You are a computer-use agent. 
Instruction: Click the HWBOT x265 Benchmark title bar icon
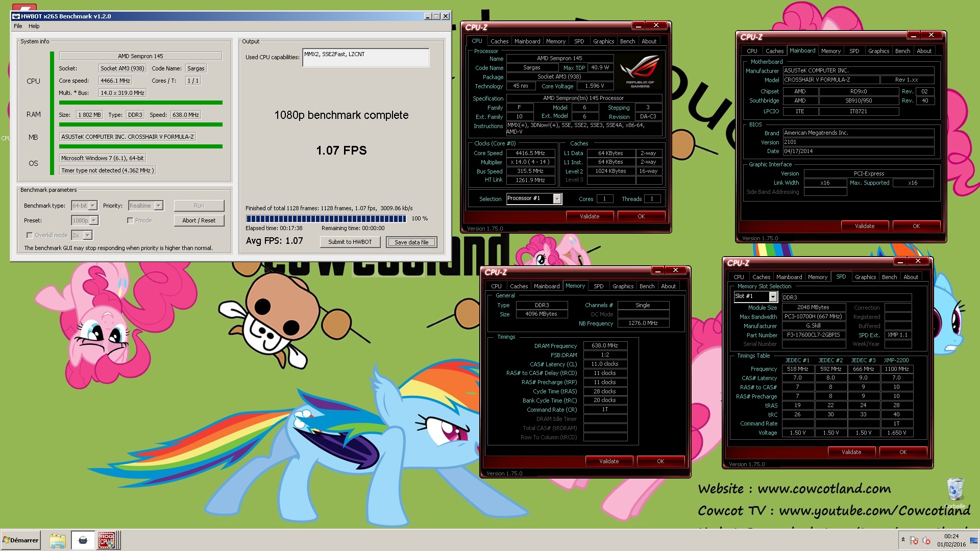[x=16, y=16]
